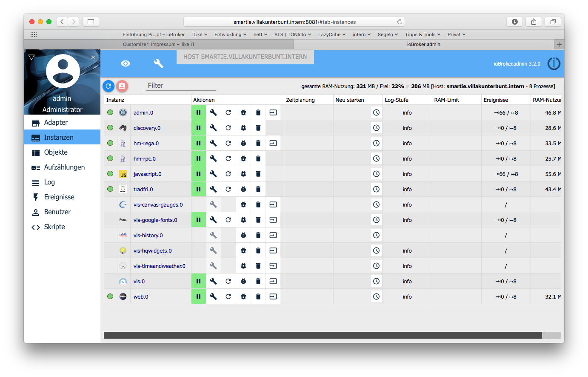This screenshot has width=588, height=377.
Task: Open bug report for hm-rega.0
Action: (243, 143)
